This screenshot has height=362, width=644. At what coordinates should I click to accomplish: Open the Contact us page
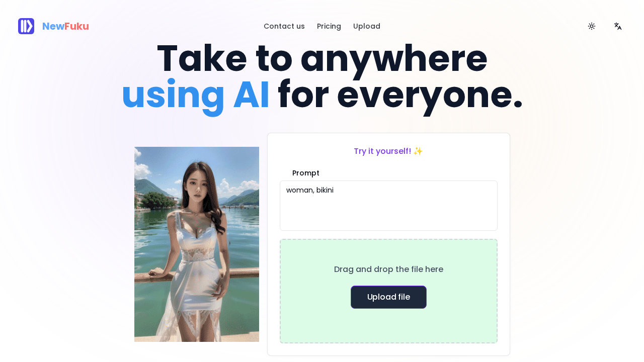[284, 26]
